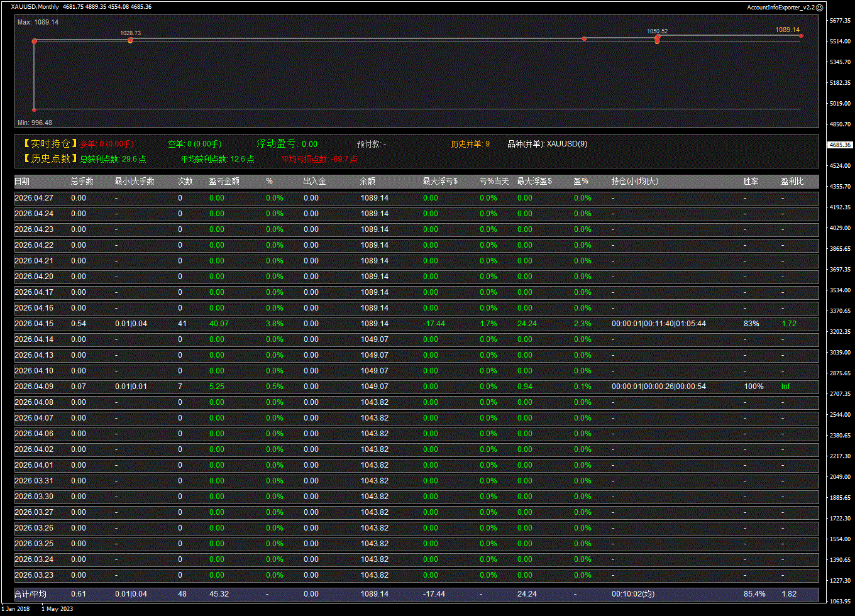Select the 2026.04.09 row date

coord(34,387)
